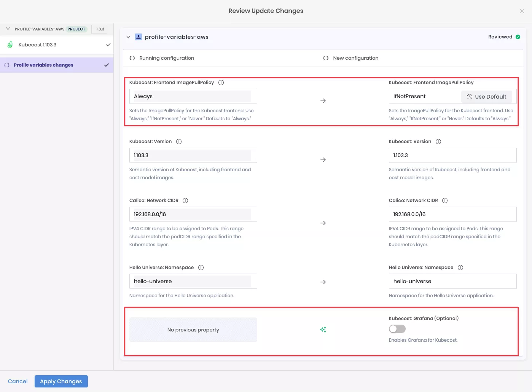Click the Cancel link

pyautogui.click(x=18, y=381)
